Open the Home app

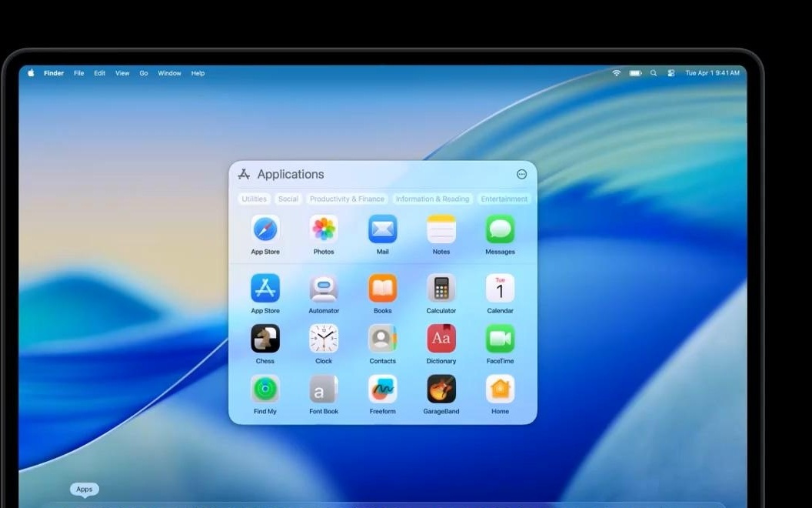point(501,389)
